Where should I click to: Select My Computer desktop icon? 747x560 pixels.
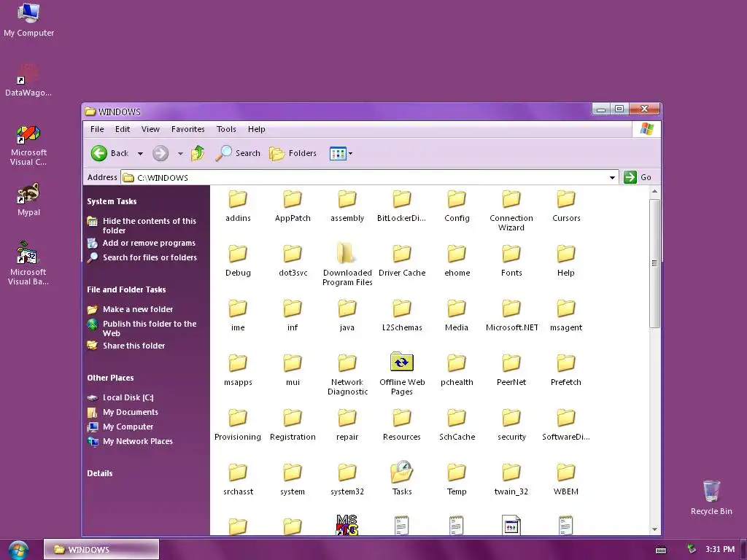point(28,20)
